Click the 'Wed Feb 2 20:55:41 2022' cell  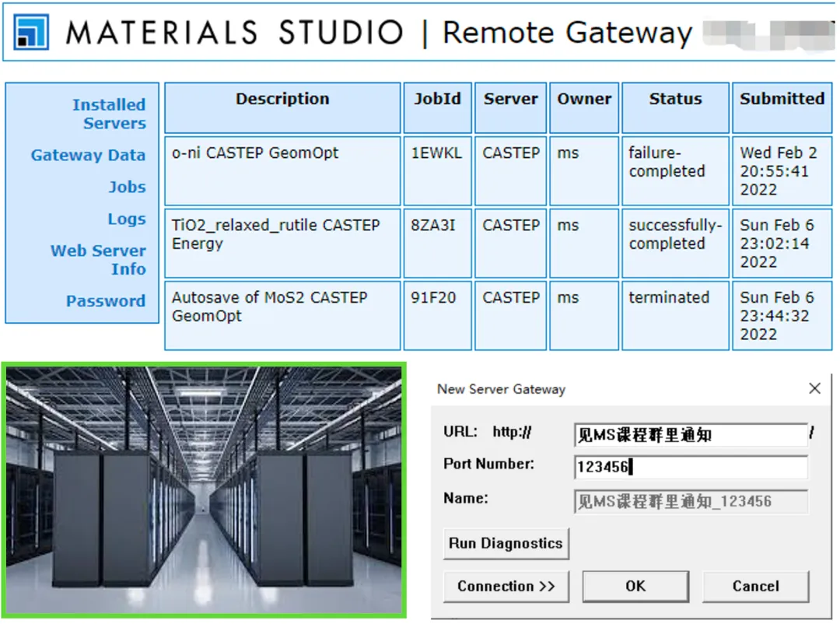pyautogui.click(x=782, y=171)
